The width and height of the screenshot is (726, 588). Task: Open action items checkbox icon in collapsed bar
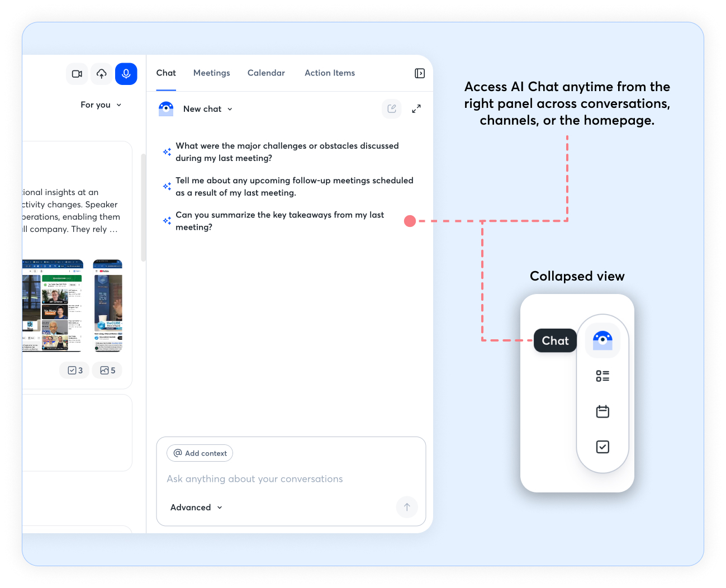pos(602,447)
